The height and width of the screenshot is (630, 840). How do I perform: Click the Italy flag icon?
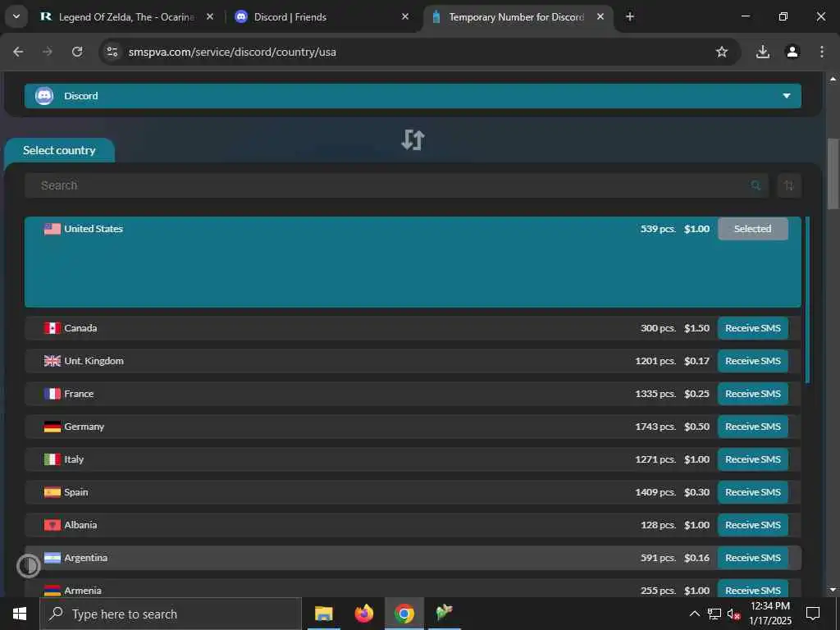tap(52, 459)
